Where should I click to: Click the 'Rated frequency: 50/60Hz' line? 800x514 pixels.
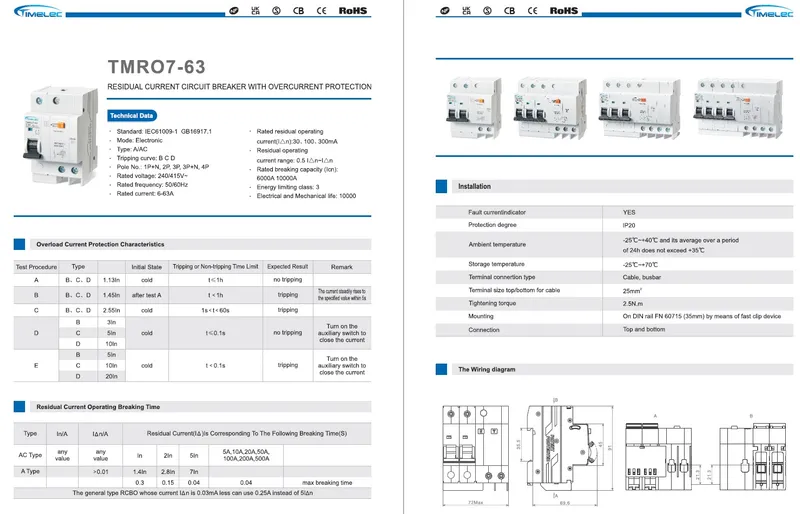[152, 185]
